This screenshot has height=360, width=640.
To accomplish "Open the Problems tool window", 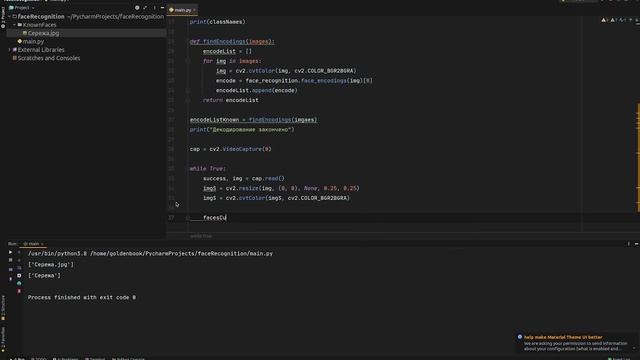I will tap(65, 358).
